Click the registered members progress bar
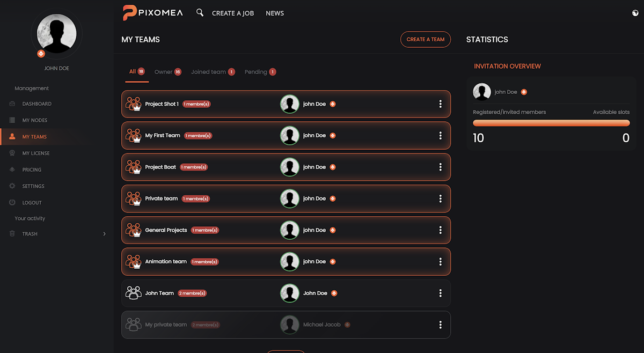The image size is (644, 353). 551,123
